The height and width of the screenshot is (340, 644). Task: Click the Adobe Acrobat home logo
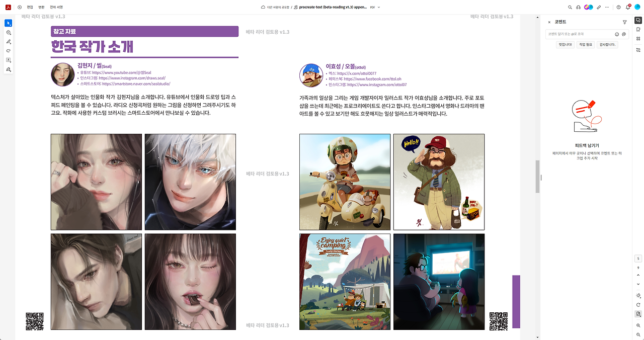click(9, 7)
